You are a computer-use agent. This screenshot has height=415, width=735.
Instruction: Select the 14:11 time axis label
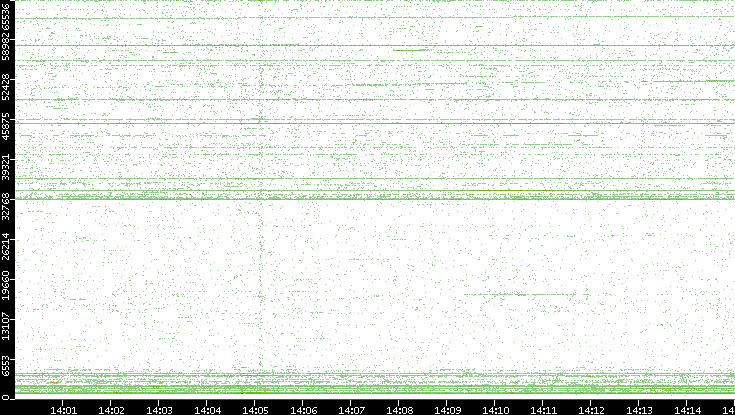click(x=543, y=408)
